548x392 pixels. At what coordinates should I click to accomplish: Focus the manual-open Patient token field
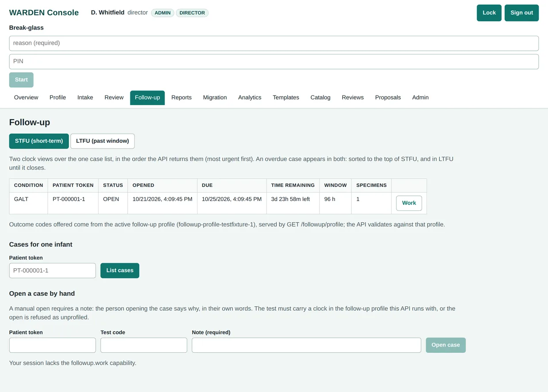coord(53,345)
